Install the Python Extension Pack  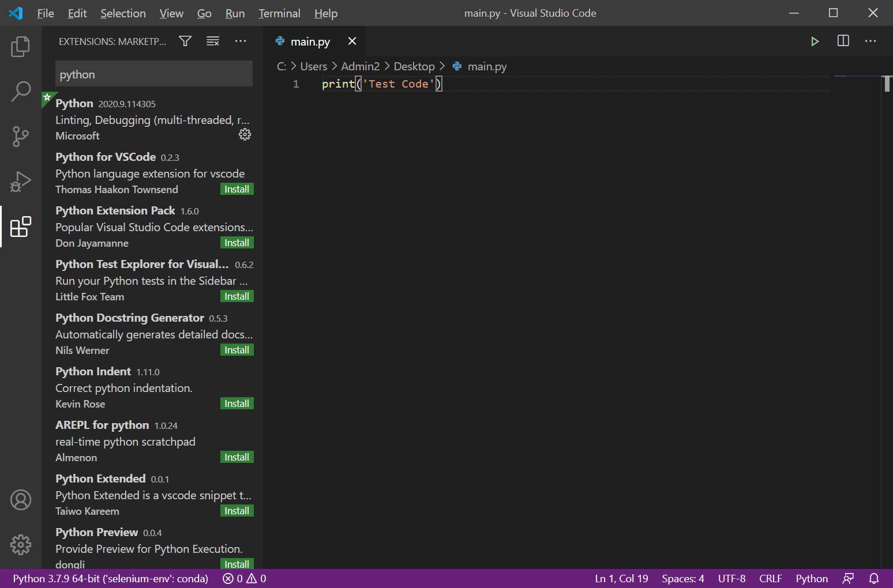[x=237, y=242]
